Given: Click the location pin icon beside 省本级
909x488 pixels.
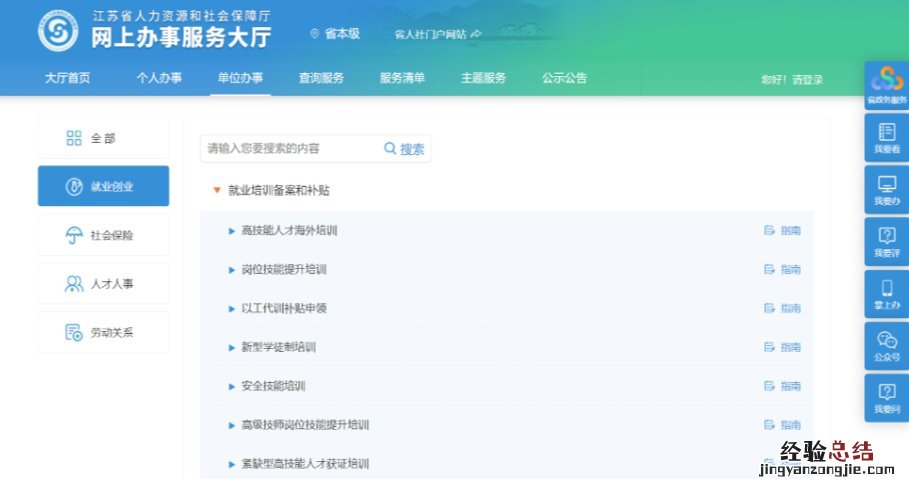Looking at the screenshot, I should tap(315, 34).
